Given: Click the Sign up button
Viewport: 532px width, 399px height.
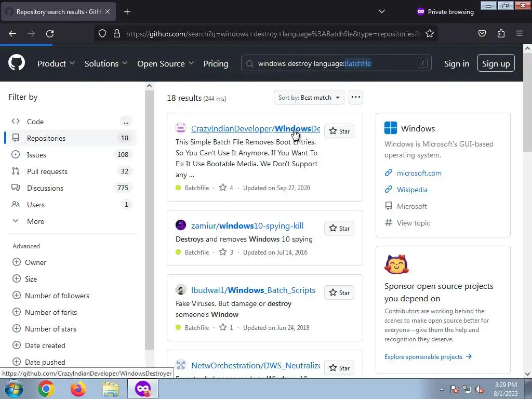Looking at the screenshot, I should (496, 63).
